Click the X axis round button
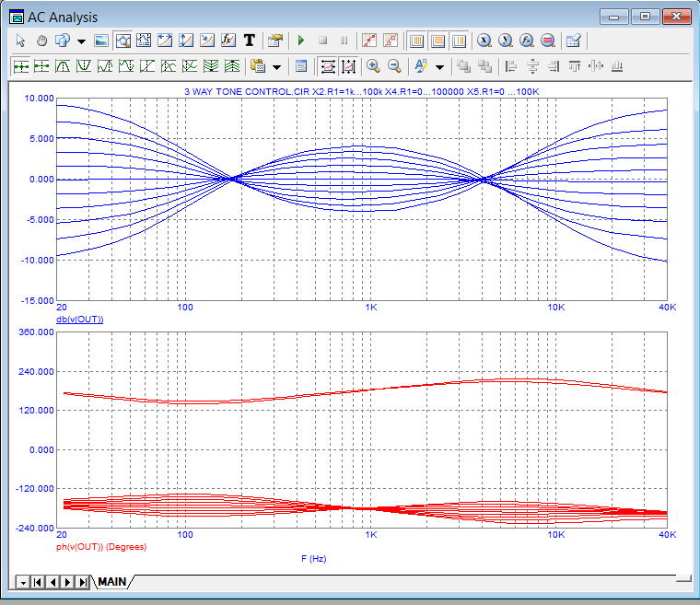 point(484,41)
